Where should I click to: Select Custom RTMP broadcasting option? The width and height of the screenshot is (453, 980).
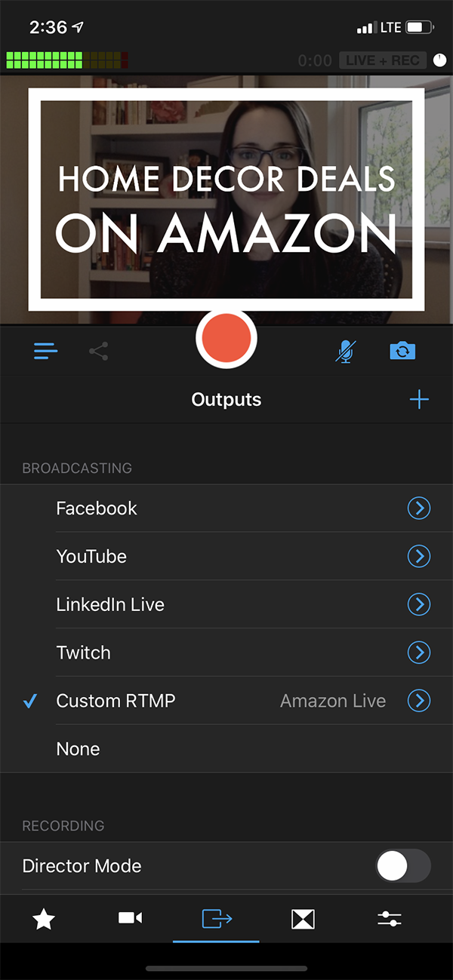(116, 701)
